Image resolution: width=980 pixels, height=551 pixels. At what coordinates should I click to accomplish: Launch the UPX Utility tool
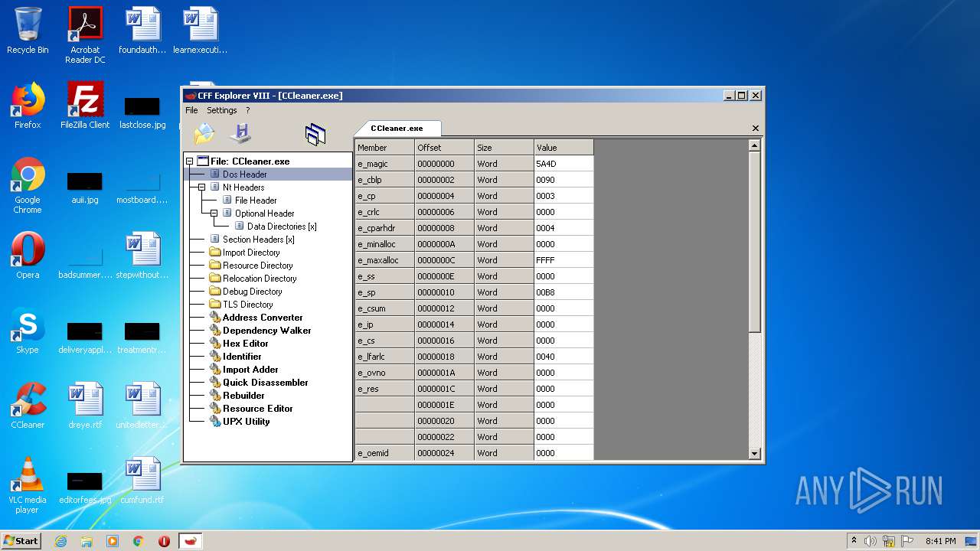pos(246,422)
